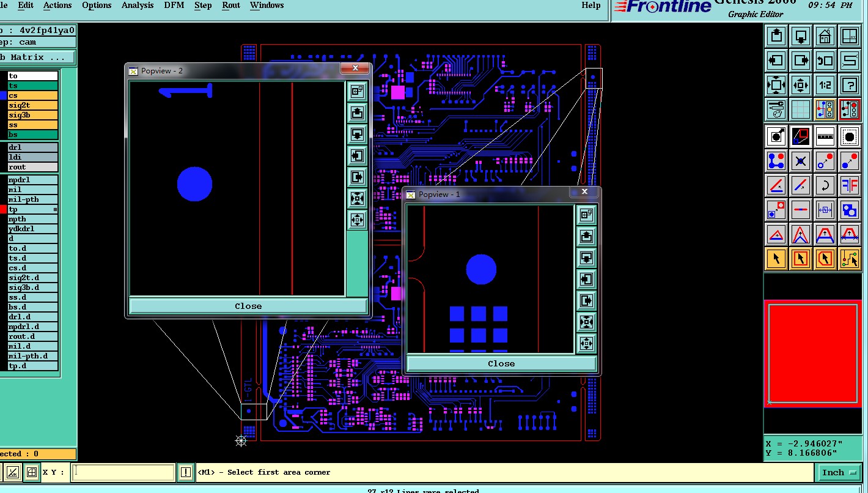Choose the rectangle area select tool
The height and width of the screenshot is (493, 868).
click(x=801, y=259)
